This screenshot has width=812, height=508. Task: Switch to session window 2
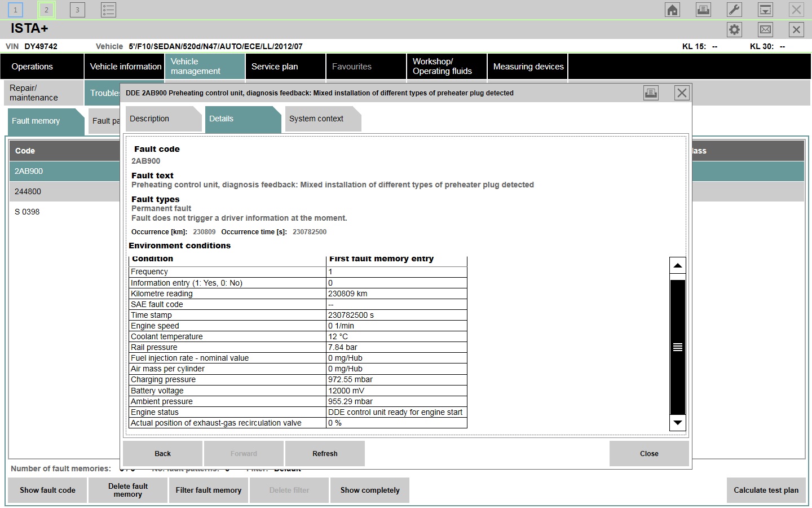[x=46, y=10]
